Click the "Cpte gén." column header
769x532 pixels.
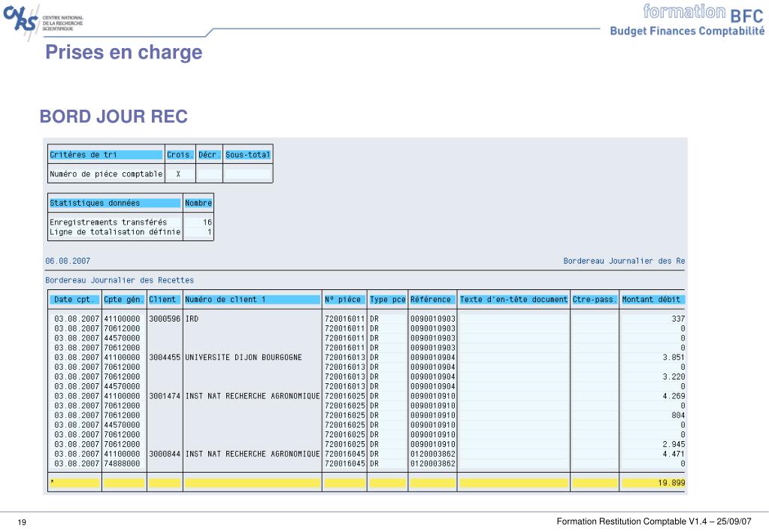(124, 300)
